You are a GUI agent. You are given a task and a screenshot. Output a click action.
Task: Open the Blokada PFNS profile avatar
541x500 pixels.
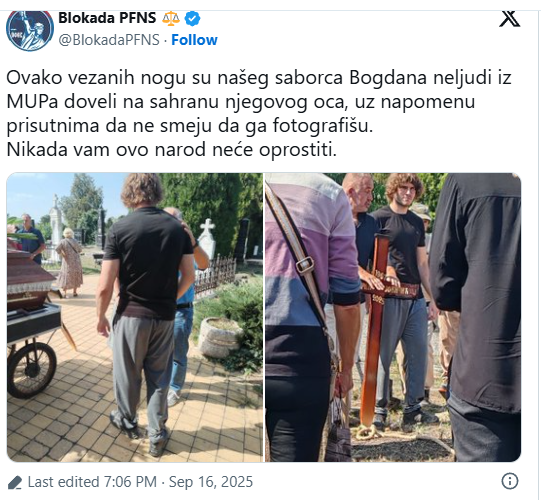[30, 30]
